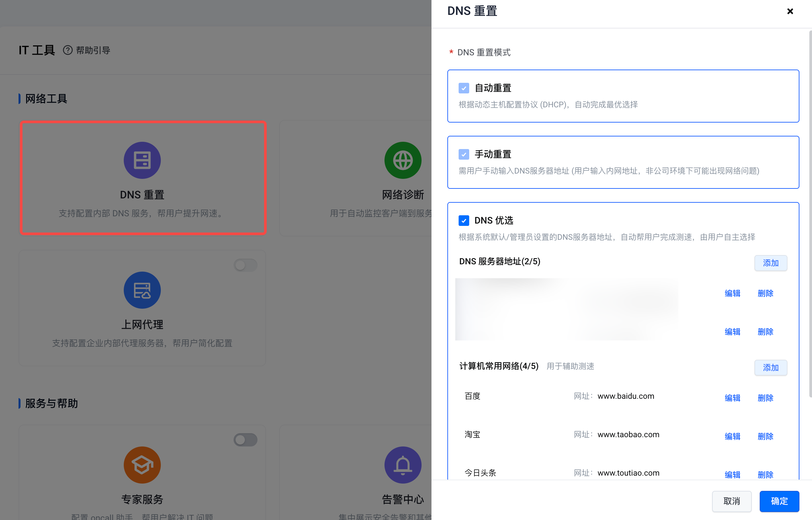The width and height of the screenshot is (812, 520).
Task: Click the 专家服务 graduation cap icon
Action: click(142, 465)
